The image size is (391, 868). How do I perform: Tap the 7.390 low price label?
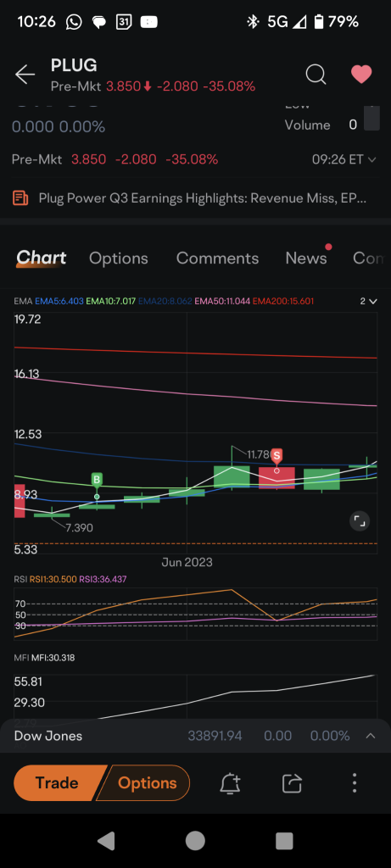[x=79, y=528]
